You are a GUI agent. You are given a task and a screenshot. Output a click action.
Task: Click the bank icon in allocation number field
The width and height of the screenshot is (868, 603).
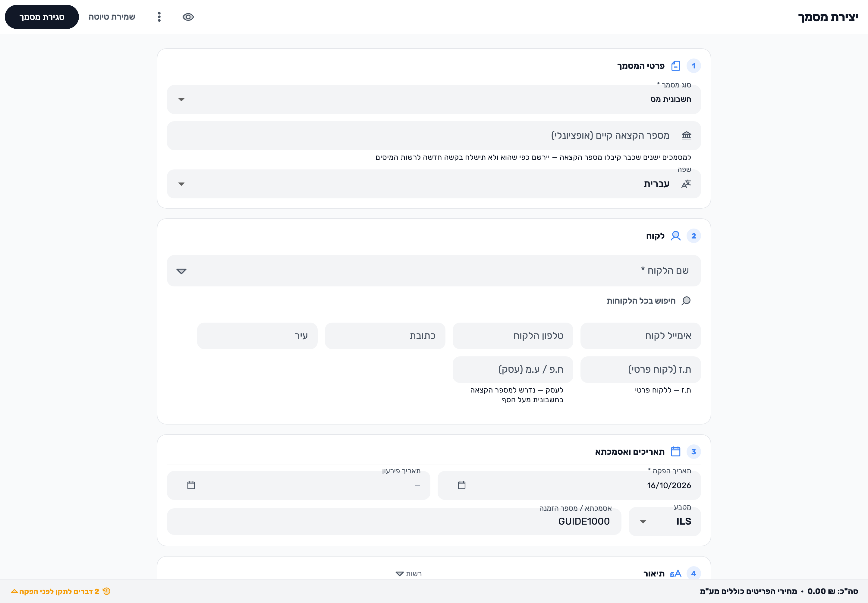(686, 136)
